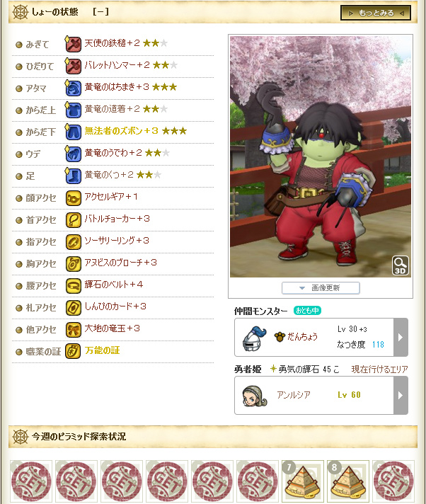Click the 無法者のズボン lower body icon

(x=73, y=132)
